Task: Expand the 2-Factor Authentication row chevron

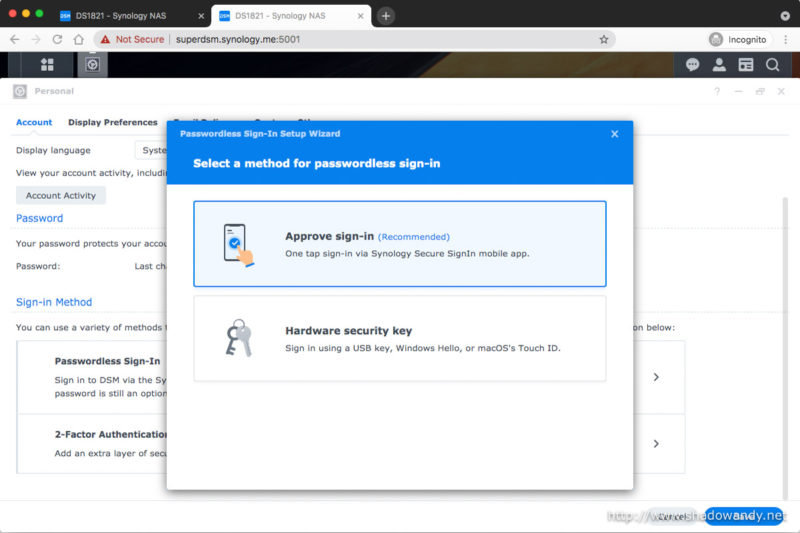Action: pyautogui.click(x=656, y=444)
